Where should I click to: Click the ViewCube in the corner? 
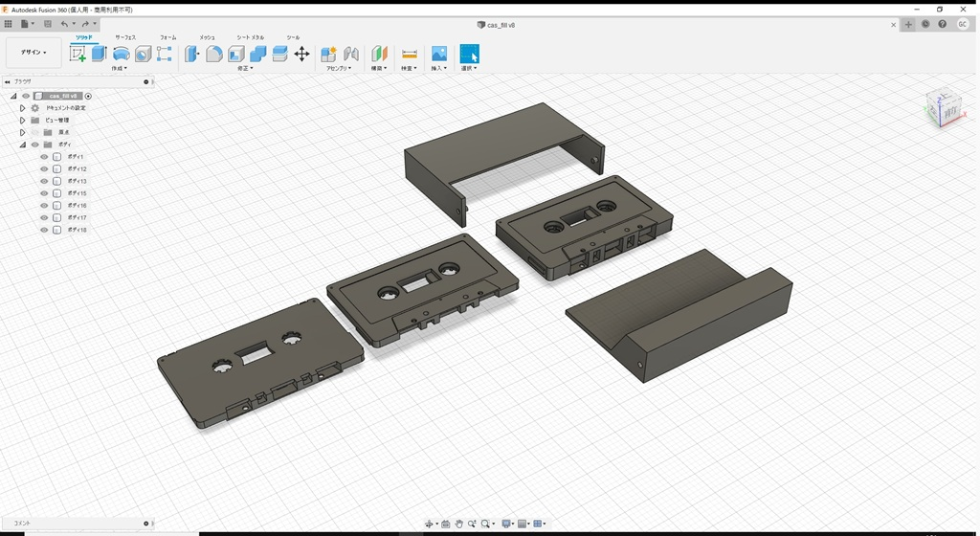pyautogui.click(x=943, y=107)
